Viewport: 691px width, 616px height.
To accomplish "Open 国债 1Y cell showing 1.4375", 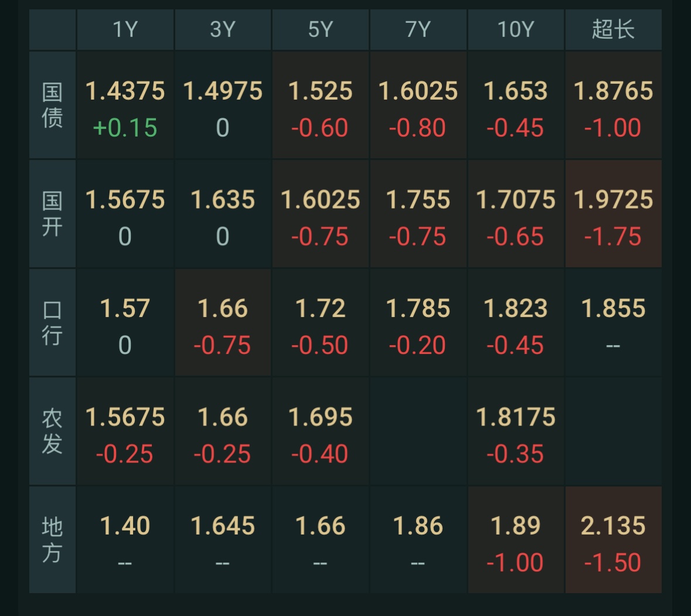I will [x=125, y=105].
